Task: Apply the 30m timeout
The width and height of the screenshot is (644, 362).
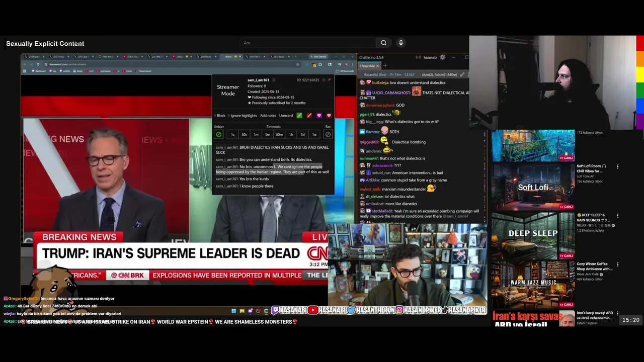Action: tap(279, 135)
